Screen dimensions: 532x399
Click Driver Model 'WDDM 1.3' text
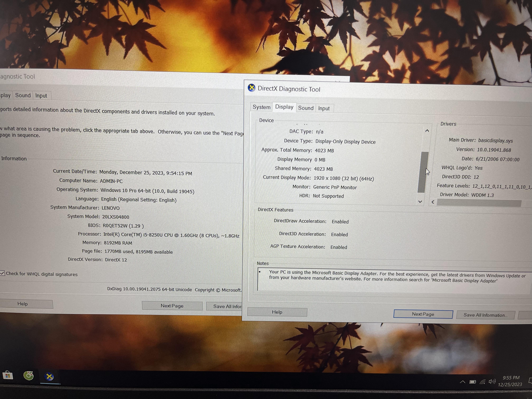tap(482, 195)
